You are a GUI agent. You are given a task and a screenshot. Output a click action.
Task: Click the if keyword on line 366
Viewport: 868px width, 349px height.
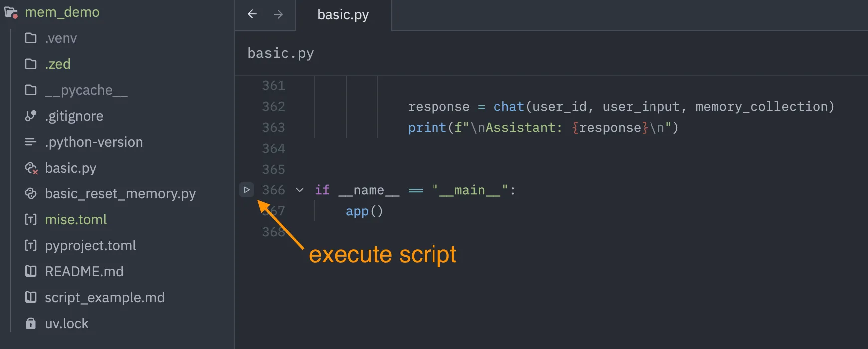322,190
